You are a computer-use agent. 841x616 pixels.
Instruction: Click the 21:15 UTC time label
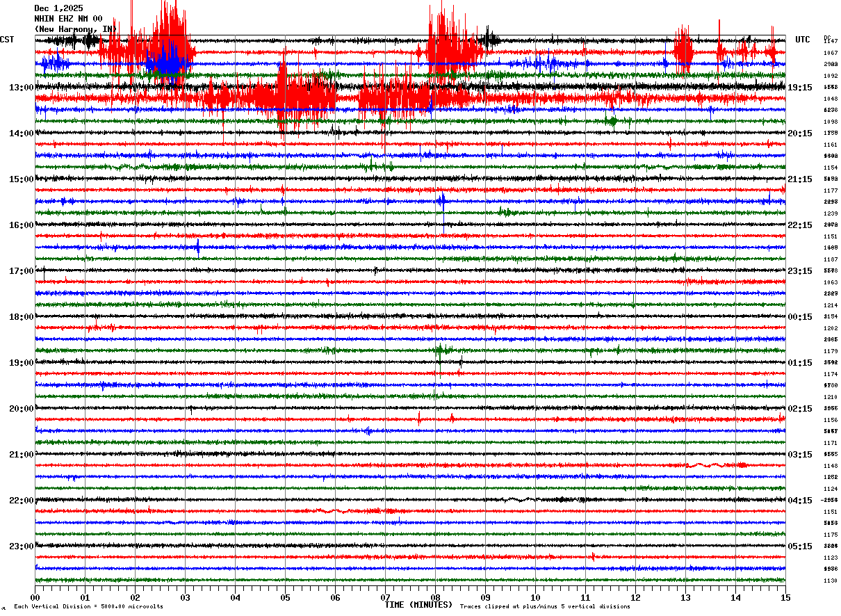click(x=800, y=179)
